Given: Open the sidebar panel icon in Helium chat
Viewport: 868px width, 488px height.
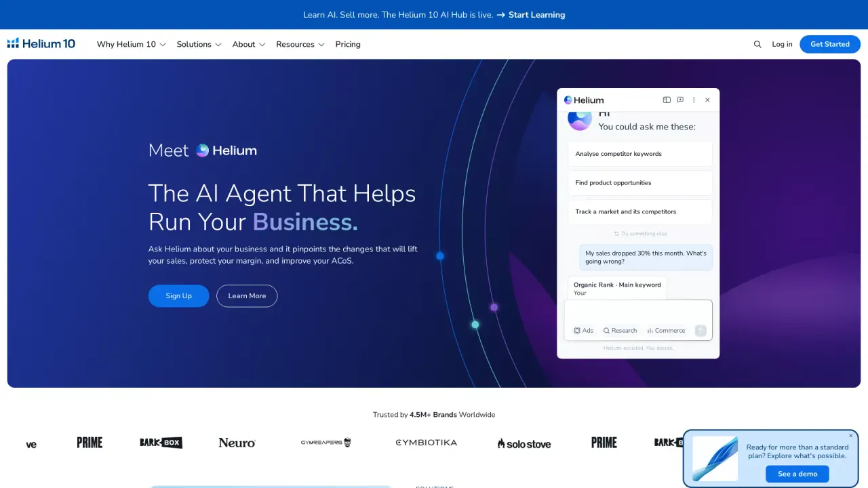Looking at the screenshot, I should (x=667, y=100).
